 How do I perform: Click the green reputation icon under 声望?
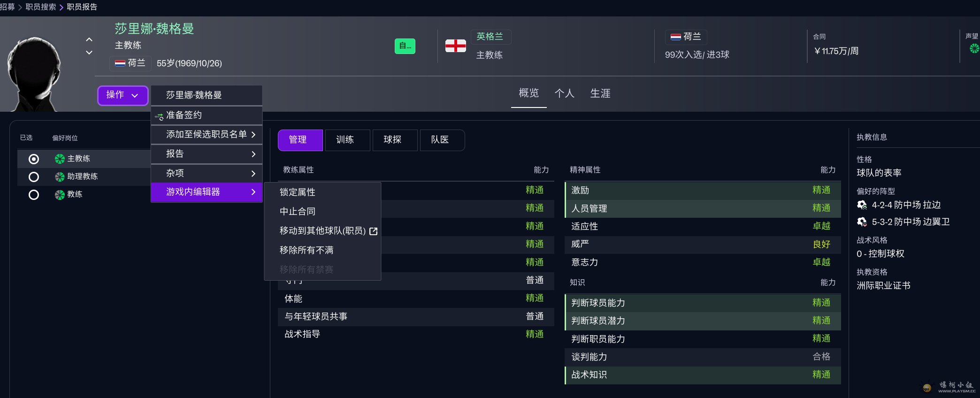(974, 48)
